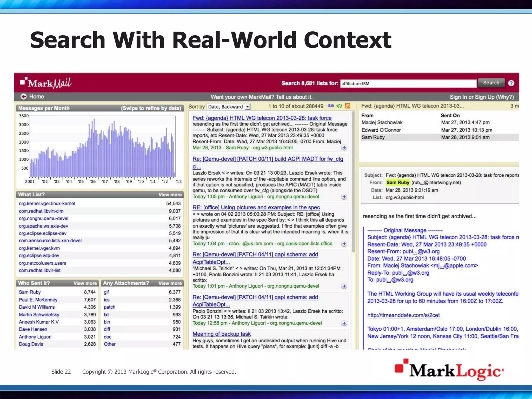This screenshot has width=532, height=399.
Task: Click the permalink chain icon
Action: pos(331,106)
